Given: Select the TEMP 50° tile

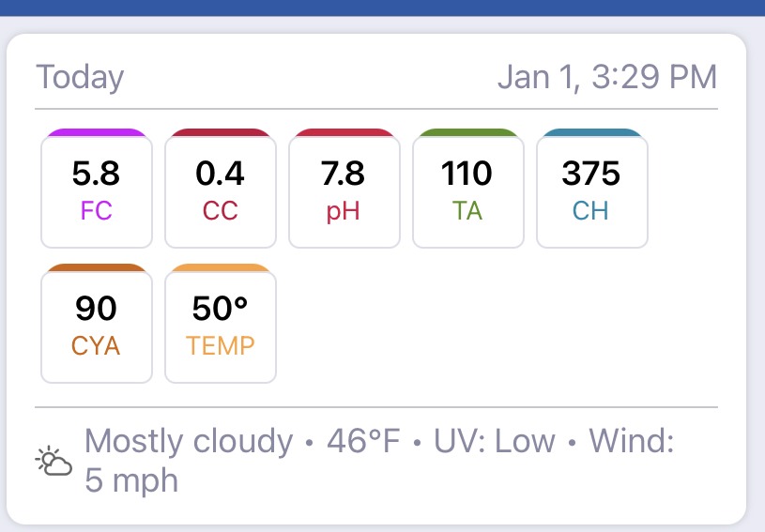Looking at the screenshot, I should (221, 327).
